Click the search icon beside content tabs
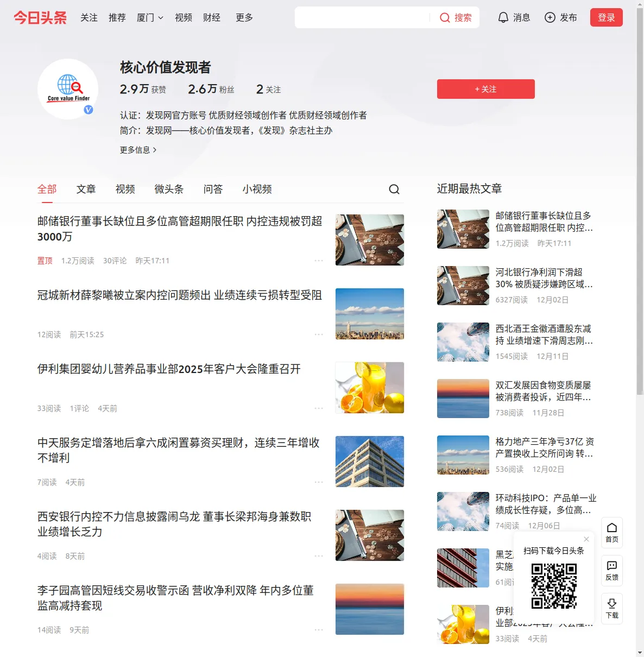The height and width of the screenshot is (657, 644). tap(394, 189)
